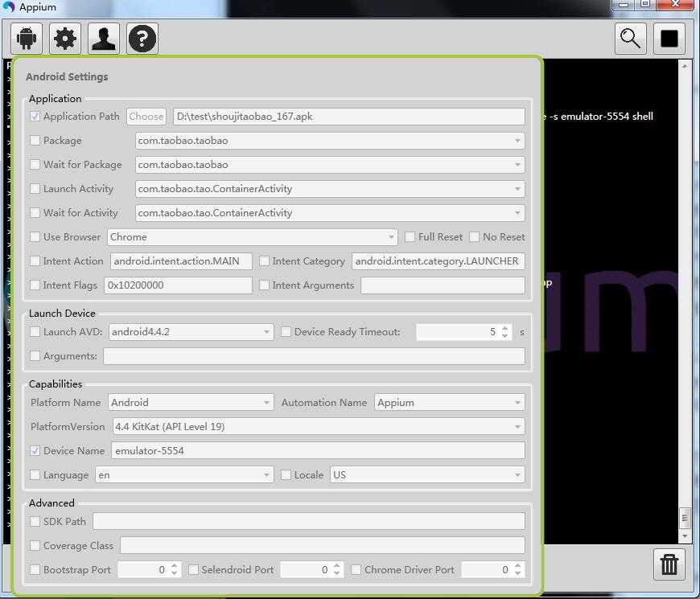
Task: Enable Wait for Package checkbox
Action: pyautogui.click(x=35, y=165)
